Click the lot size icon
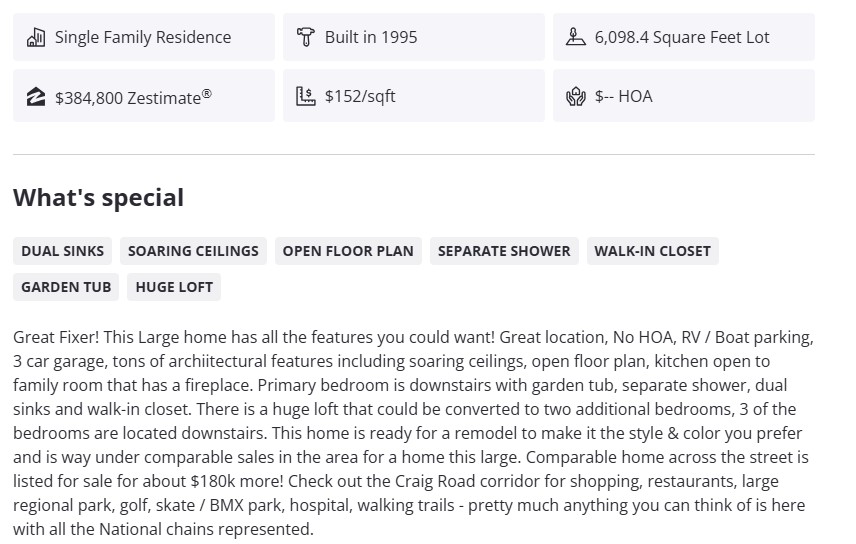This screenshot has height=544, width=856. pyautogui.click(x=575, y=38)
